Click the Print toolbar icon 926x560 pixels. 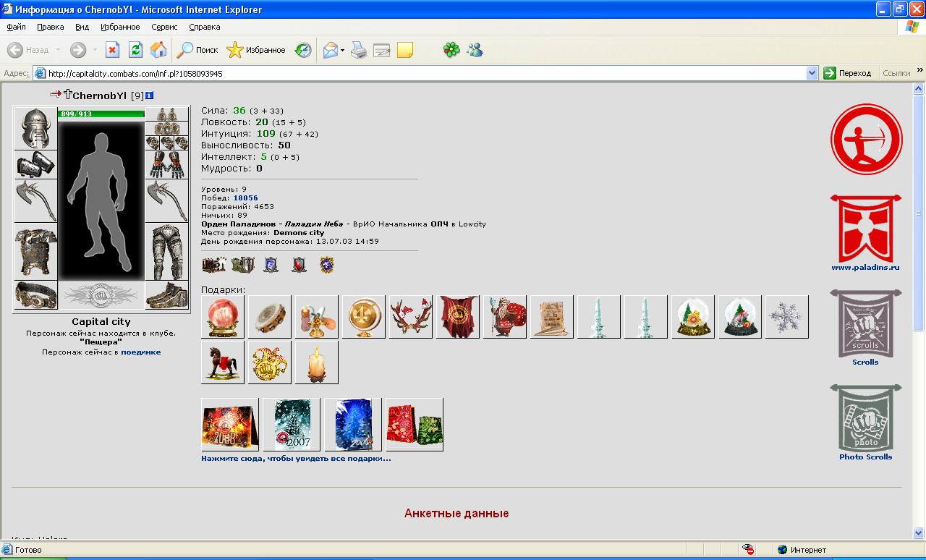coord(359,50)
